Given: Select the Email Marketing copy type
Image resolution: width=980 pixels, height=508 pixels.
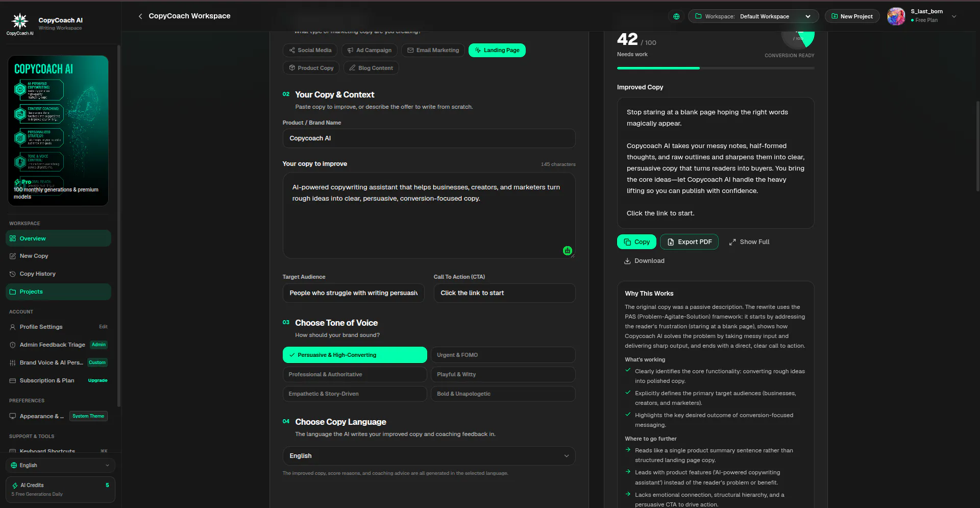Looking at the screenshot, I should pyautogui.click(x=433, y=50).
